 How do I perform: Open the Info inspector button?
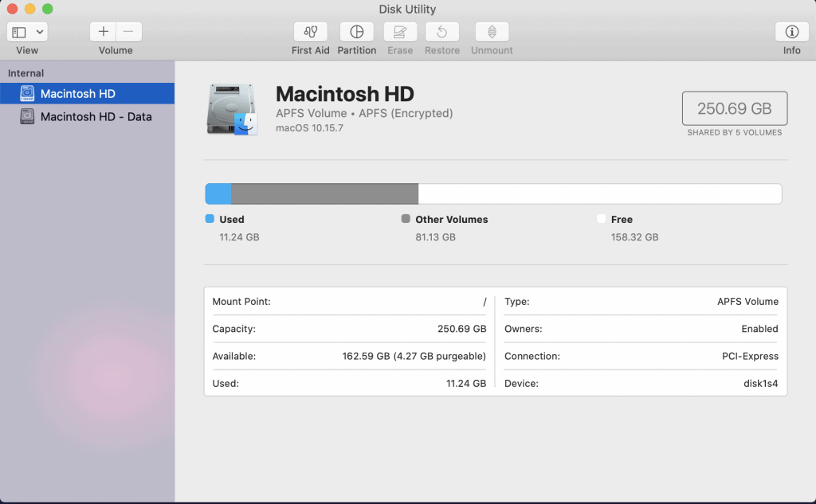791,32
